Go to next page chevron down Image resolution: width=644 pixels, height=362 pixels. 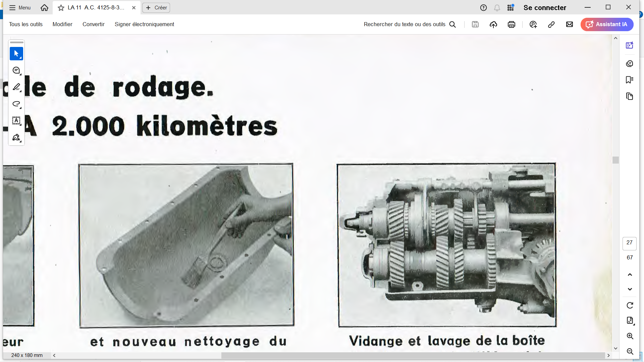[x=630, y=289]
